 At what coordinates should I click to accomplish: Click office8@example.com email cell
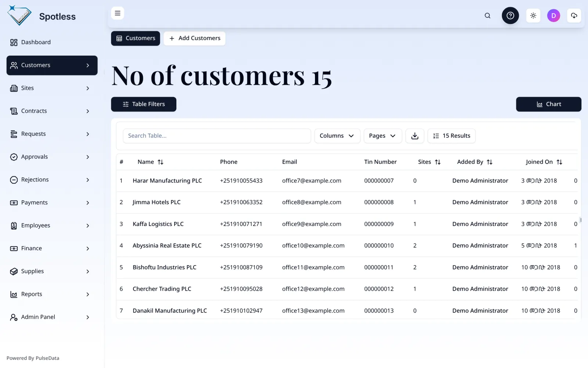pyautogui.click(x=312, y=202)
